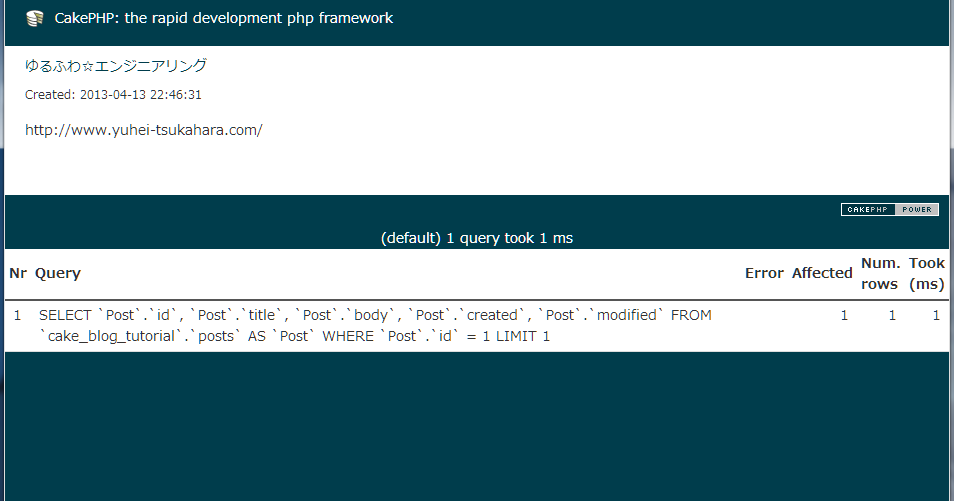Click the Took (ms) column header
The height and width of the screenshot is (501, 954).
pyautogui.click(x=927, y=273)
